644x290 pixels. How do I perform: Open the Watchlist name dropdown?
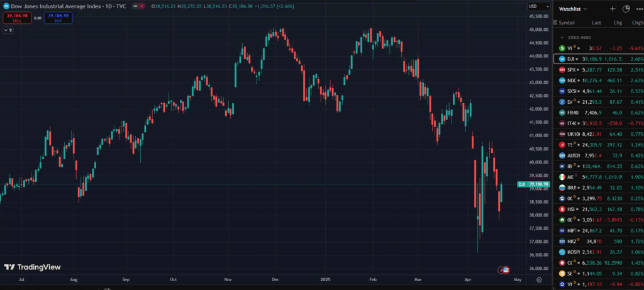point(572,9)
